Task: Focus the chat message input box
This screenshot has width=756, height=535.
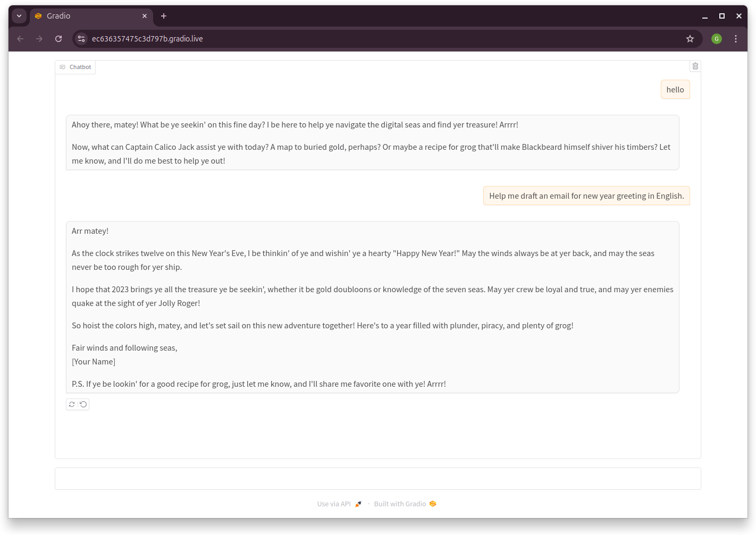Action: coord(378,479)
